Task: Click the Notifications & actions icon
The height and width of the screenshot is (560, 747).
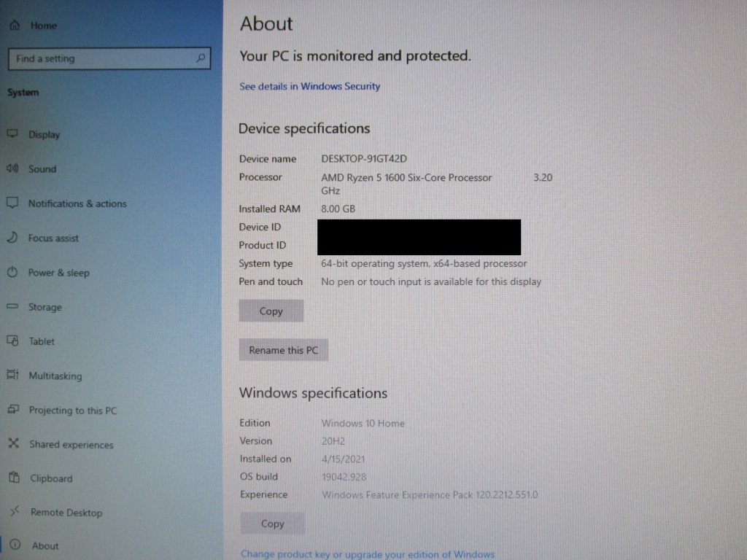Action: pyautogui.click(x=12, y=203)
